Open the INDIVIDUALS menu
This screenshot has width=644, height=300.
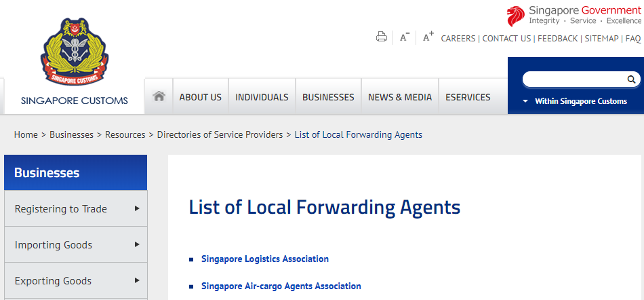(x=262, y=97)
